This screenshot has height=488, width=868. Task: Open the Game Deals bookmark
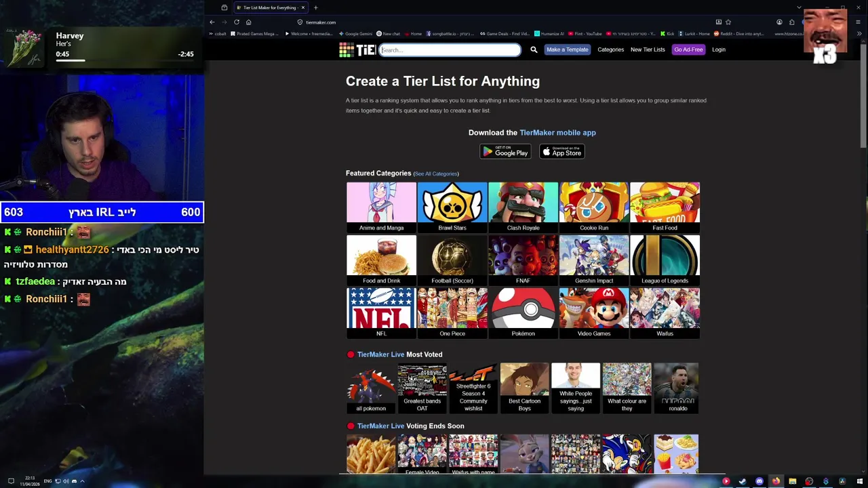(x=505, y=33)
